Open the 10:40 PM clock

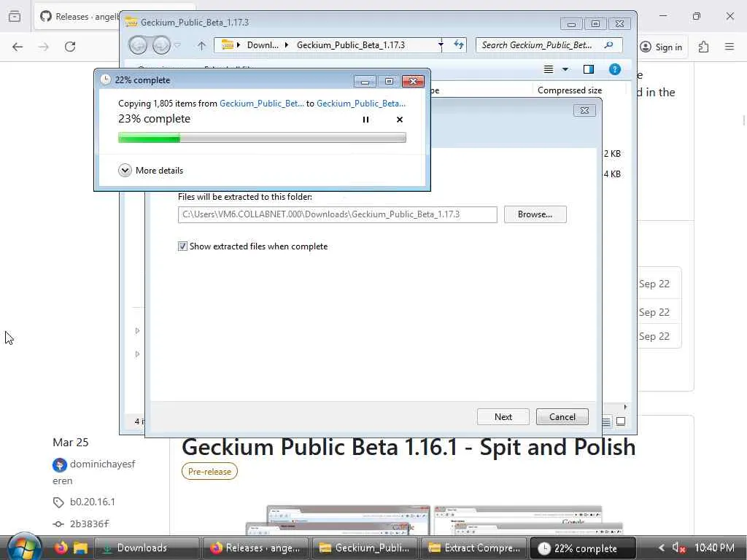coord(714,548)
